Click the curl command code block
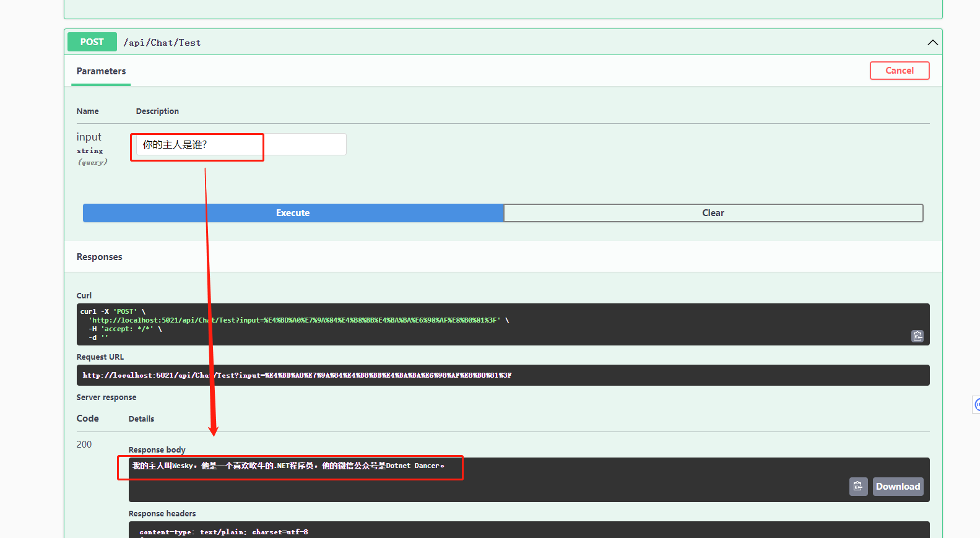Image resolution: width=980 pixels, height=538 pixels. (x=503, y=324)
